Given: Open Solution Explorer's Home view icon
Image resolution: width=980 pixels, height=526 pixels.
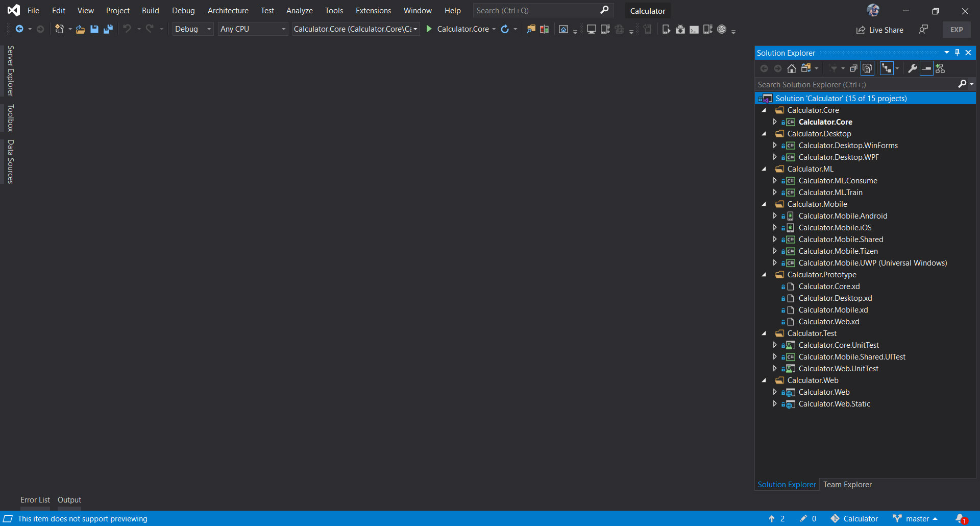Looking at the screenshot, I should coord(792,68).
